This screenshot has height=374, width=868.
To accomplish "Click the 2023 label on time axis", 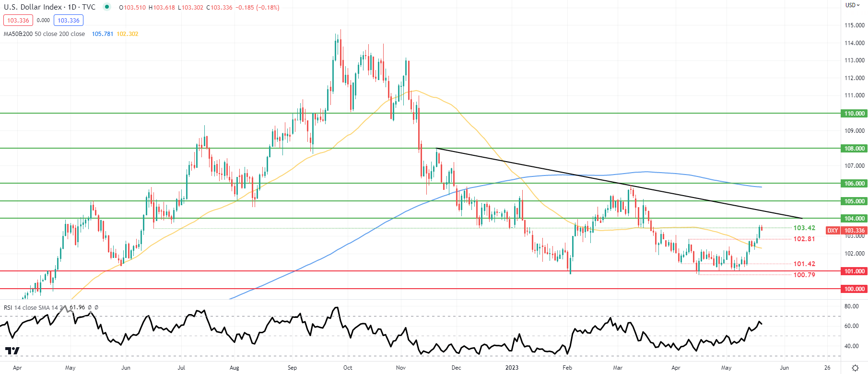I will pyautogui.click(x=512, y=368).
